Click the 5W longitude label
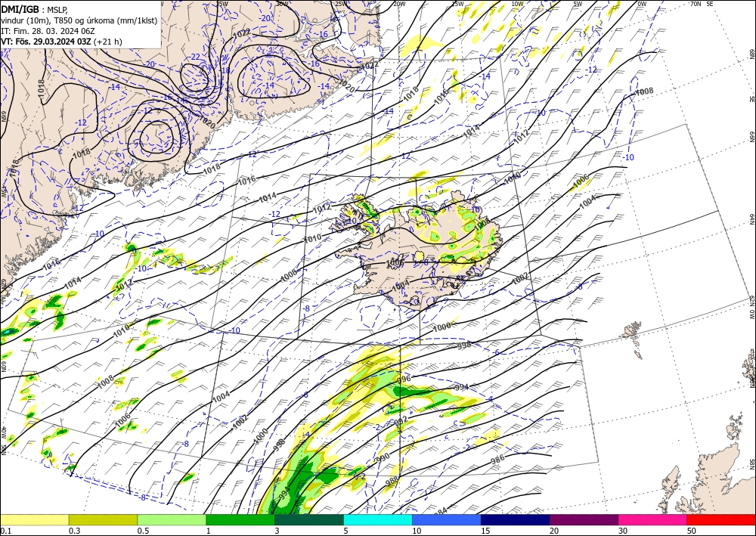The height and width of the screenshot is (536, 756). click(578, 4)
